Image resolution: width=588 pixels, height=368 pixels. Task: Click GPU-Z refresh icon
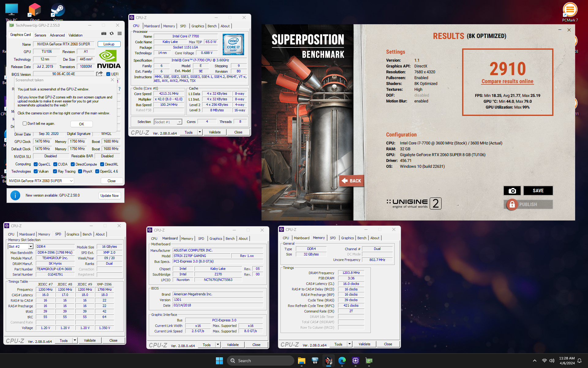(x=112, y=33)
